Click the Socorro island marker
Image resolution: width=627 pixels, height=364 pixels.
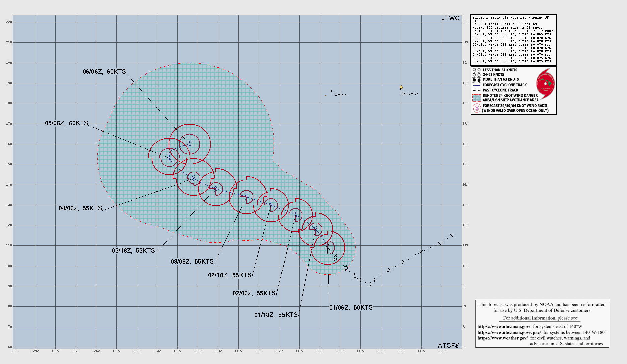pyautogui.click(x=401, y=87)
